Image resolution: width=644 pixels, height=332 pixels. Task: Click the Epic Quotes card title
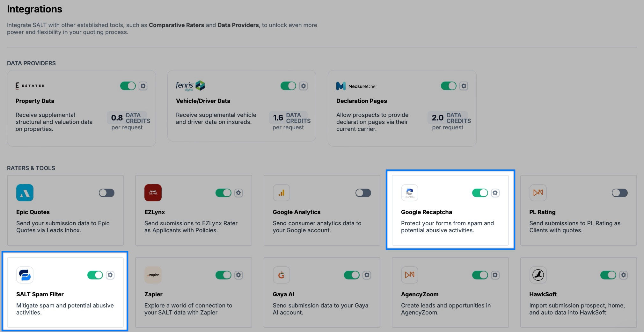coord(33,212)
